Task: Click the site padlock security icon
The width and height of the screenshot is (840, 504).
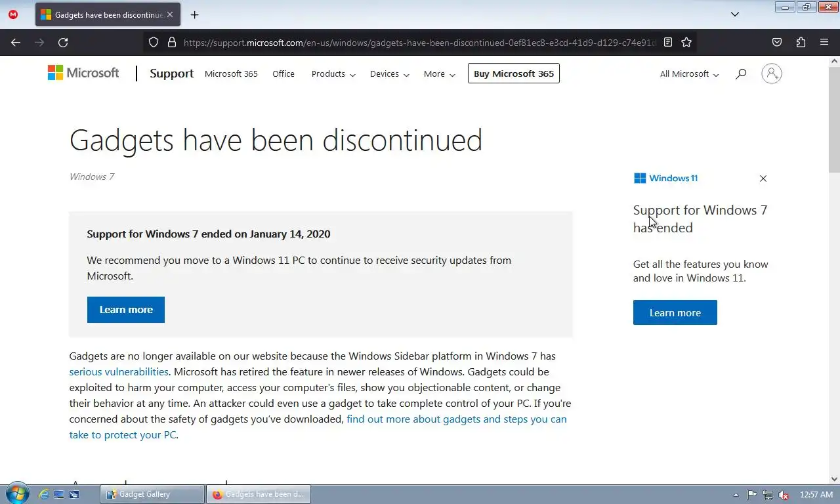Action: [x=172, y=42]
